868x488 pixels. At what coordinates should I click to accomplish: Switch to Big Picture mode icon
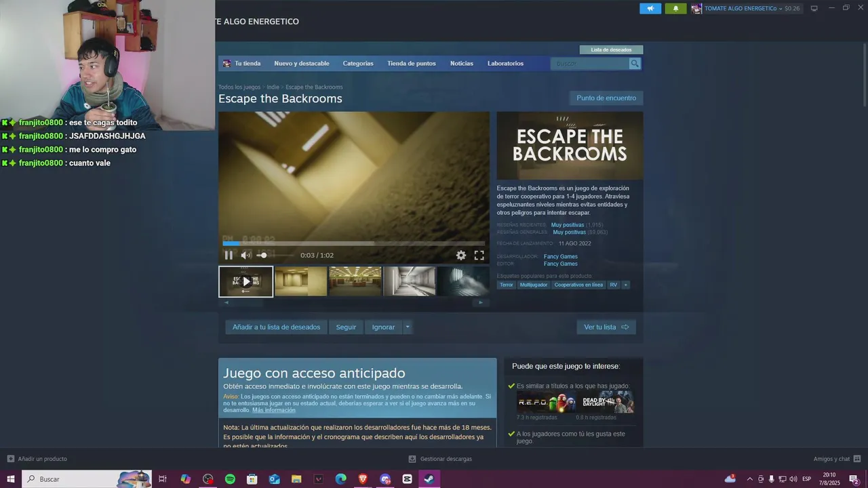point(814,8)
